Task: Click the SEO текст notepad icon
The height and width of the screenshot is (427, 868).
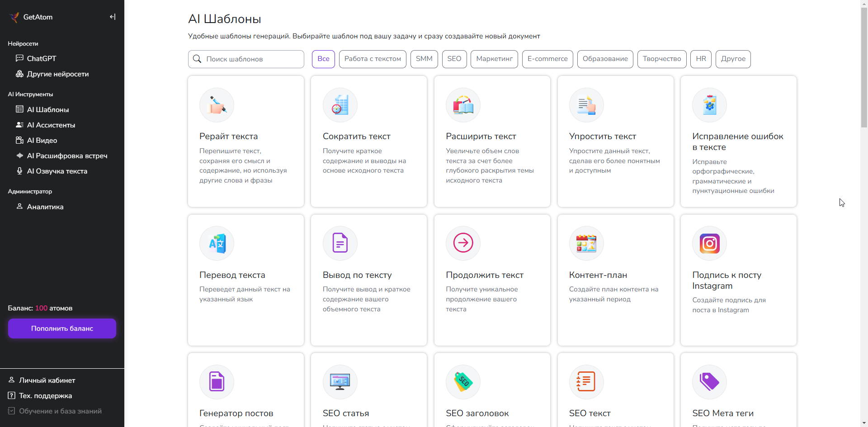Action: pyautogui.click(x=586, y=382)
